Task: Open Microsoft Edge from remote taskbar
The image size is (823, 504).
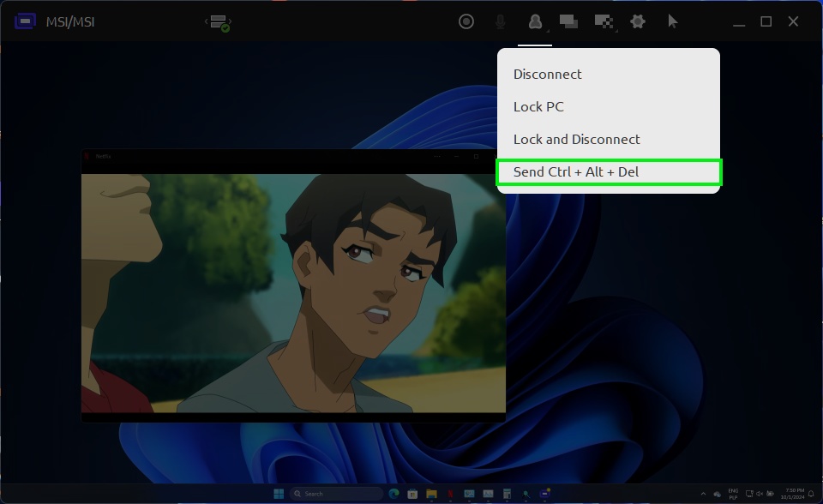Action: coord(394,494)
